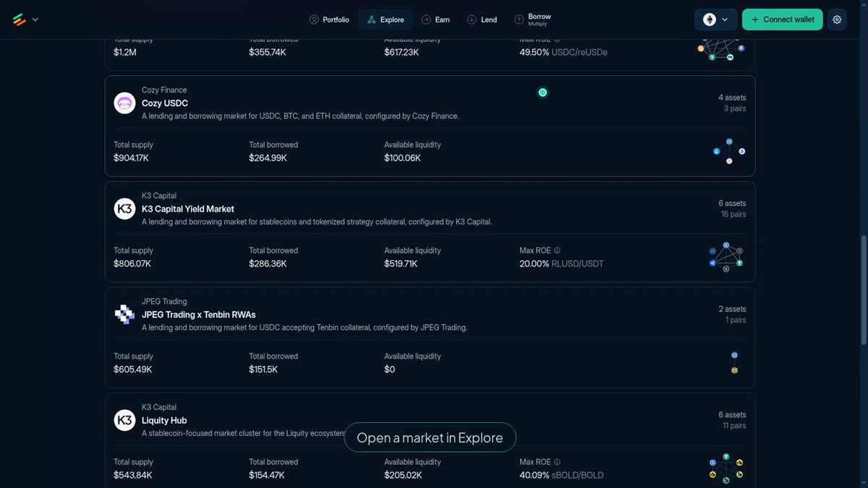This screenshot has width=868, height=488.
Task: Click K3 logo on Liquity Hub card
Action: 124,420
